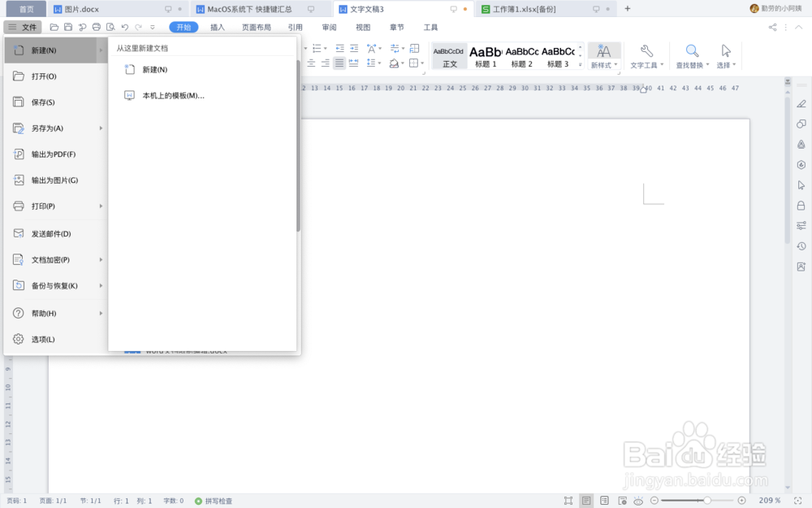The image size is (812, 508).
Task: Click the distributed alignment icon
Action: 354,63
